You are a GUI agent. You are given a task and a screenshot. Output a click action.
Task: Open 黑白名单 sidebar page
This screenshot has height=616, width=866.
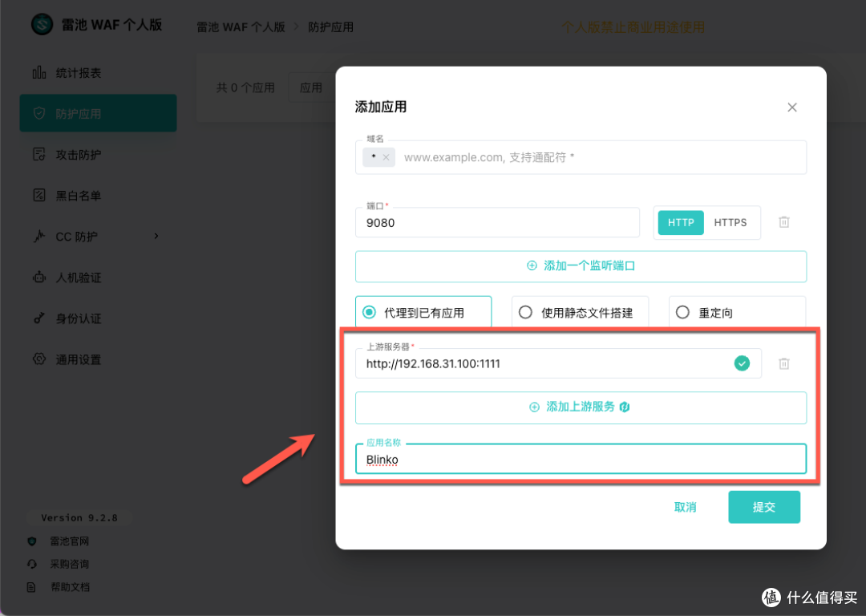[x=98, y=196]
